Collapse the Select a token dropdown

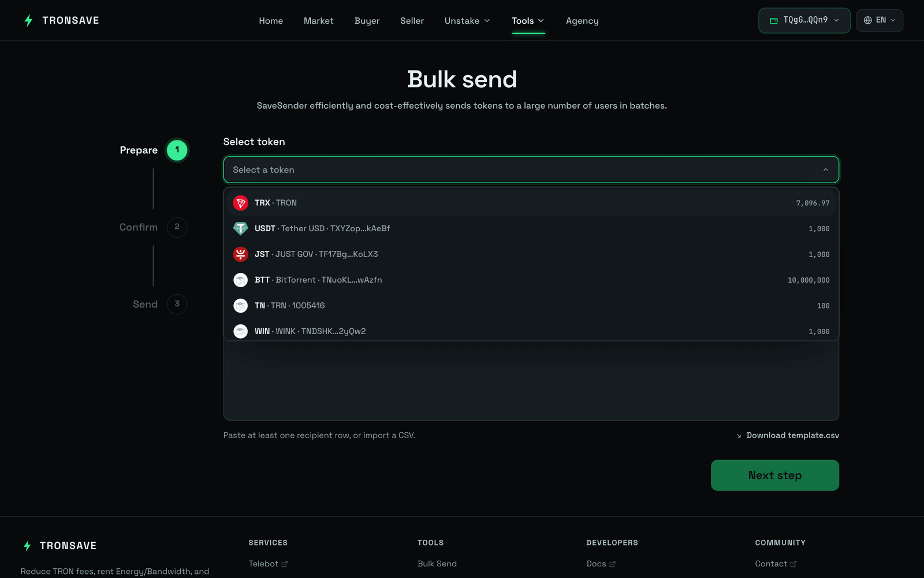pyautogui.click(x=825, y=170)
